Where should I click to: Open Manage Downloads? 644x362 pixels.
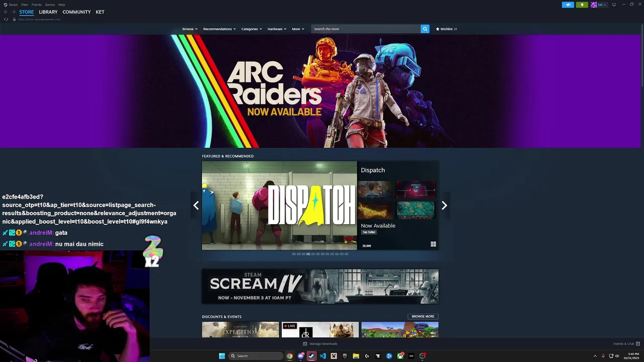pos(320,344)
